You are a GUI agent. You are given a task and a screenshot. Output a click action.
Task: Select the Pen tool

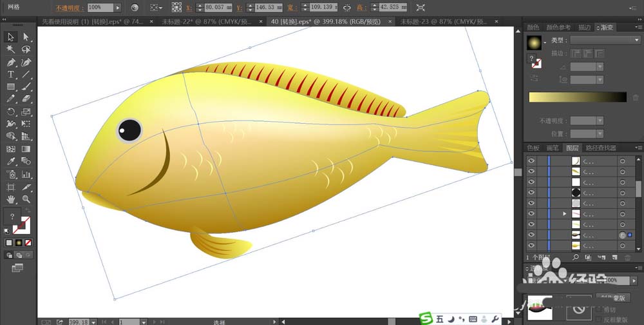pyautogui.click(x=11, y=62)
